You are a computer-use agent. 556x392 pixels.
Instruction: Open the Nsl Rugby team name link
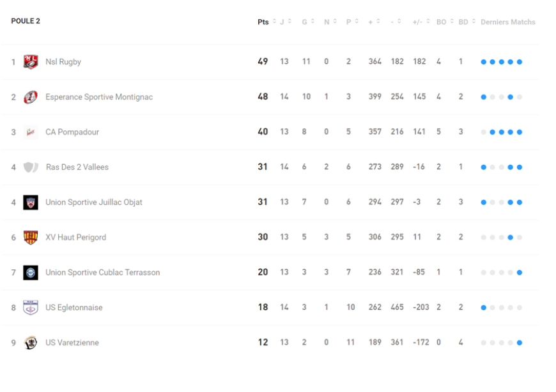tap(63, 62)
